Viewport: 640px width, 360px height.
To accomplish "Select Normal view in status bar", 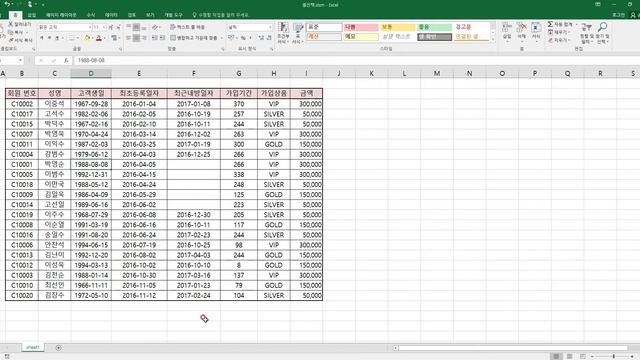I will coord(556,356).
